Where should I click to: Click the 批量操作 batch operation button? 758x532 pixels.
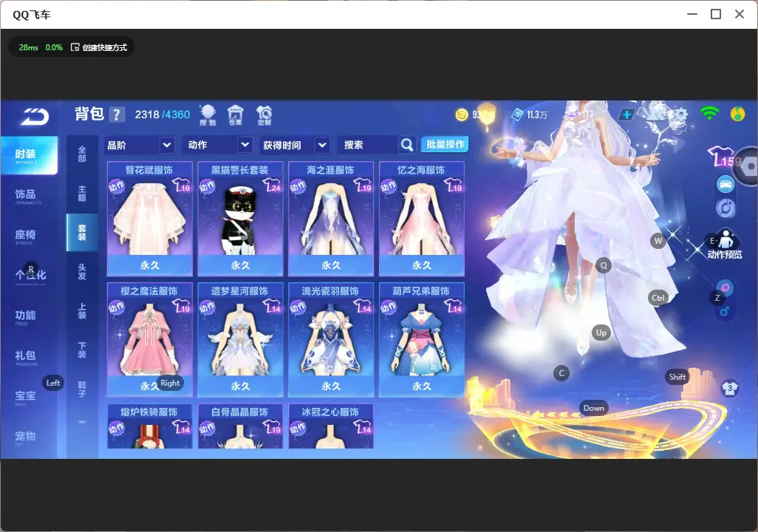[445, 145]
